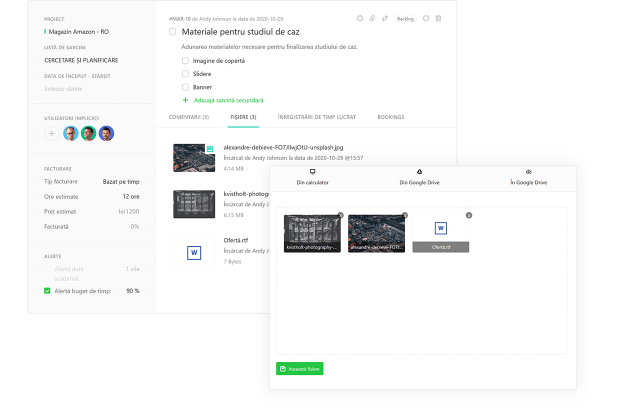The image size is (620, 406).
Task: Edit the '1 zile' due alert value
Action: [x=133, y=269]
